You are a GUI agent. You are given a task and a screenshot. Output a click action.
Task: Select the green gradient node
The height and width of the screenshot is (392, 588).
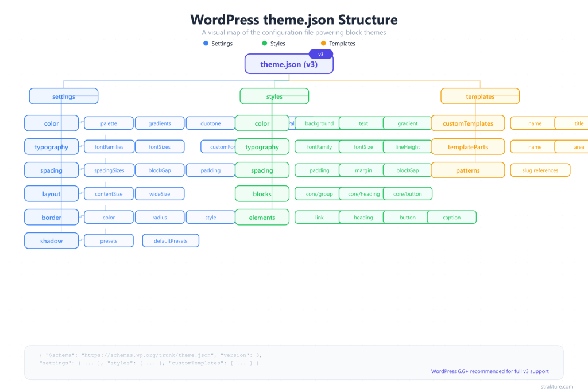[x=408, y=123]
